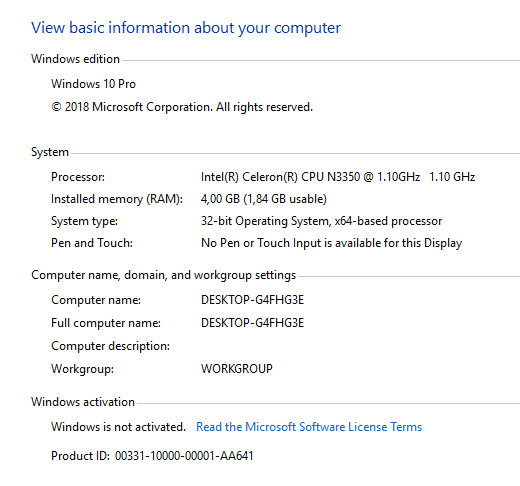The width and height of the screenshot is (520, 486).
Task: Click the 'Computer name:' label
Action: coord(96,300)
